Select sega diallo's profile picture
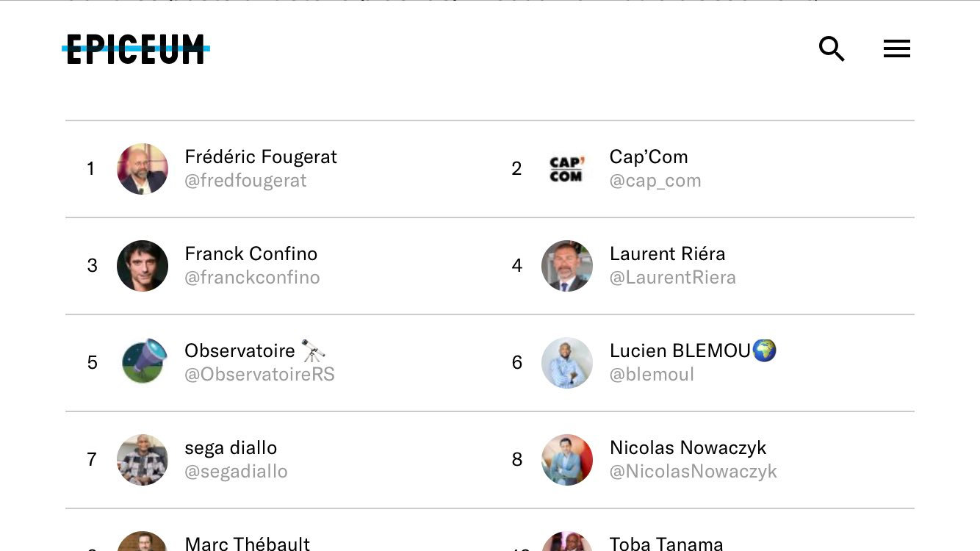The width and height of the screenshot is (980, 551). point(143,460)
